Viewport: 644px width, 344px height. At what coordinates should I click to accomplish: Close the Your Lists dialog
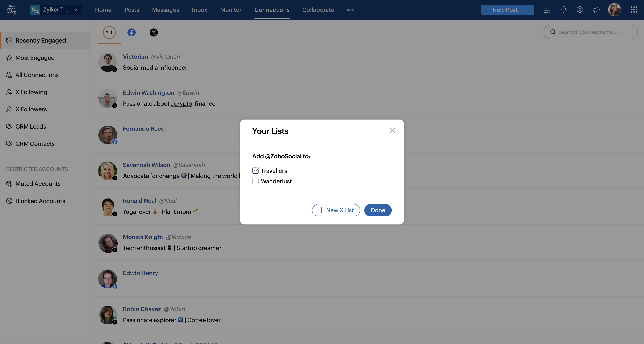coord(392,130)
